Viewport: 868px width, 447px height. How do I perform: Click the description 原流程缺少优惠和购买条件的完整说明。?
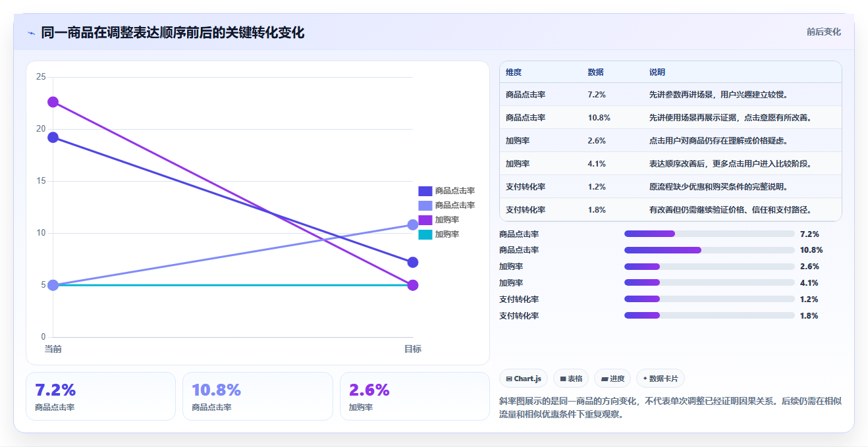[x=719, y=187]
